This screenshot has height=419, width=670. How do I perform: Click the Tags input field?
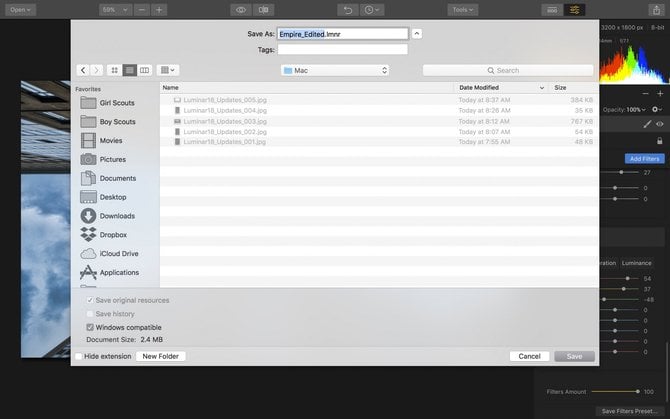pos(343,50)
